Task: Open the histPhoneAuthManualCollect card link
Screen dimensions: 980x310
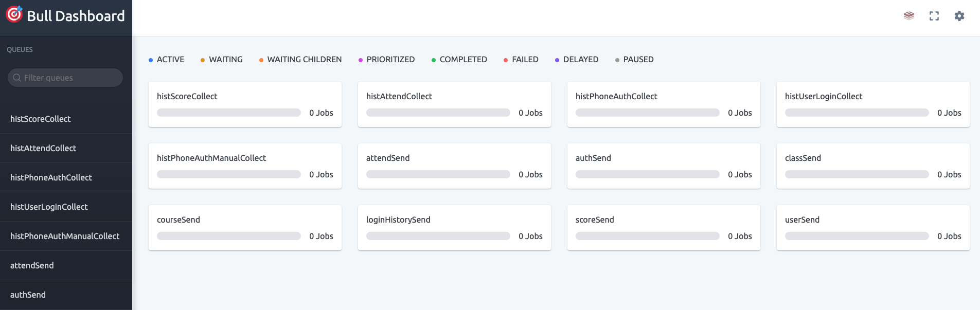Action: pos(211,158)
